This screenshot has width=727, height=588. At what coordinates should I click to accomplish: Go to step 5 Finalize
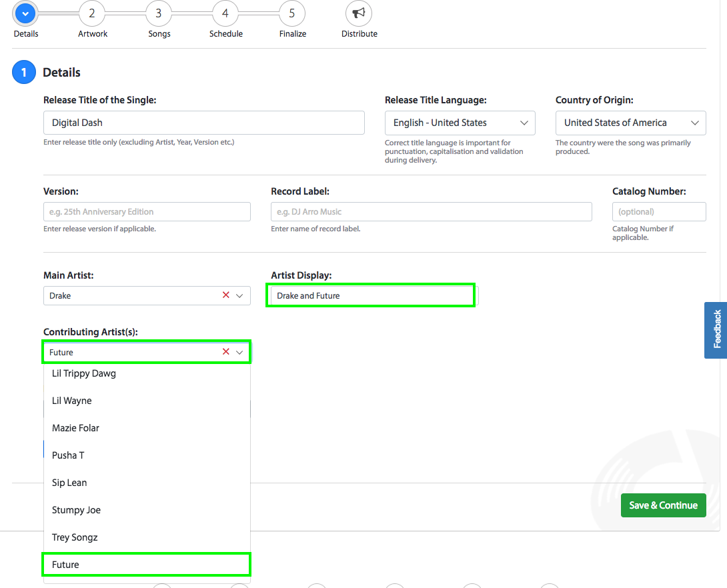(x=292, y=13)
